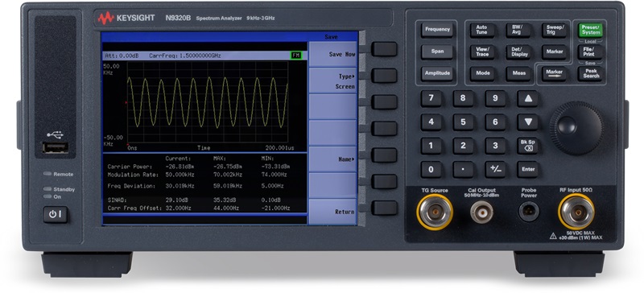Open the BW/Avg menu key
Image resolution: width=644 pixels, height=293 pixels.
tap(518, 30)
